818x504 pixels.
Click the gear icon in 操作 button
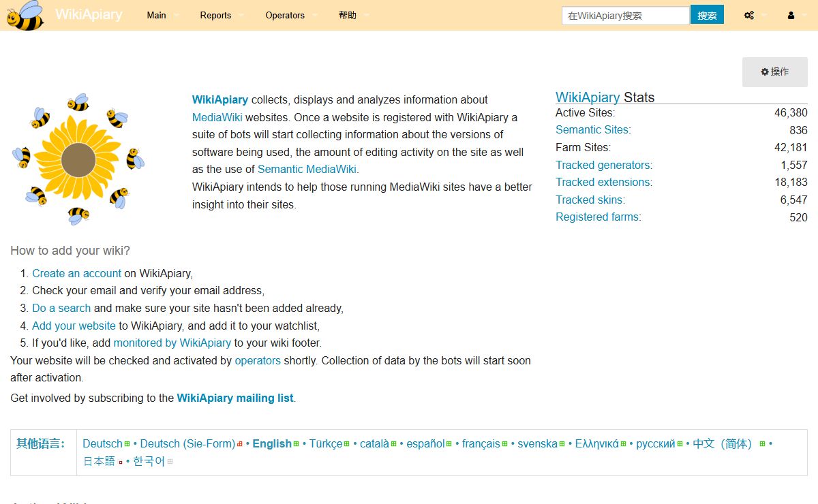[x=765, y=72]
